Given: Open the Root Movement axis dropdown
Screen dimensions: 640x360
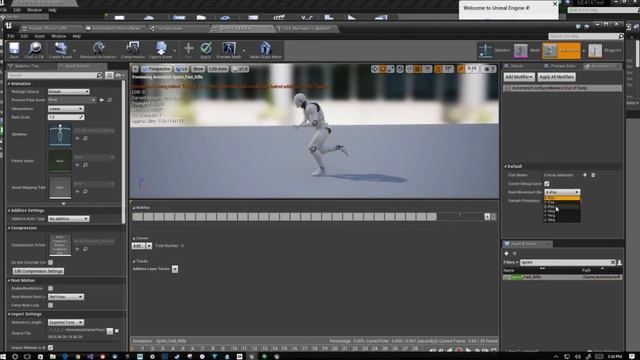Looking at the screenshot, I should pyautogui.click(x=562, y=192).
